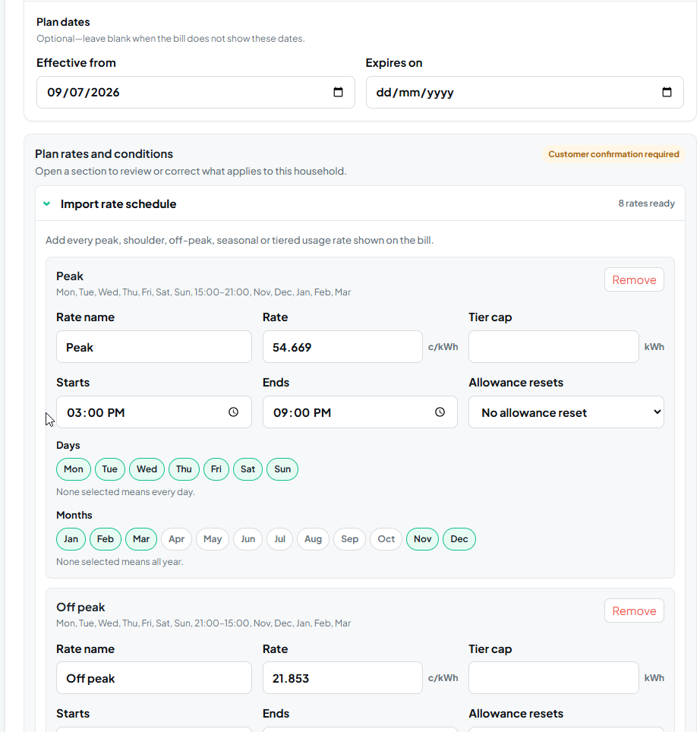700x732 pixels.
Task: Toggle the Mon day chip for Peak
Action: click(74, 469)
